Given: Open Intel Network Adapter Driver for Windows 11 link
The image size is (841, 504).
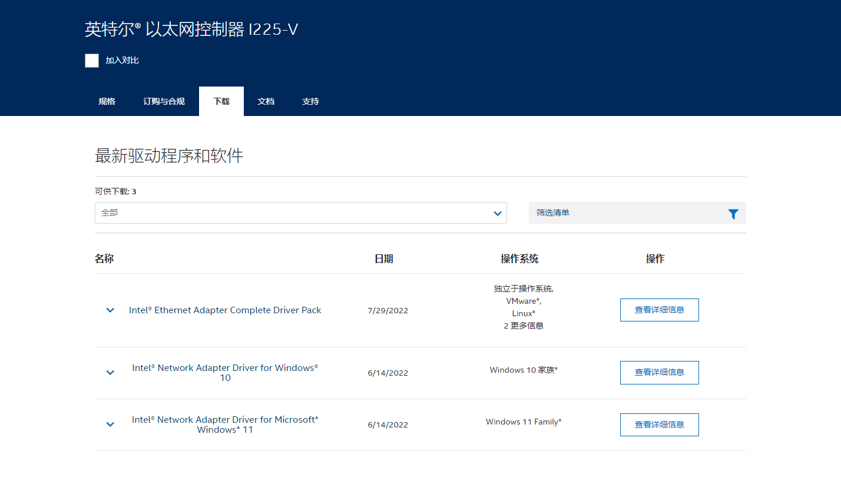Looking at the screenshot, I should pos(225,425).
